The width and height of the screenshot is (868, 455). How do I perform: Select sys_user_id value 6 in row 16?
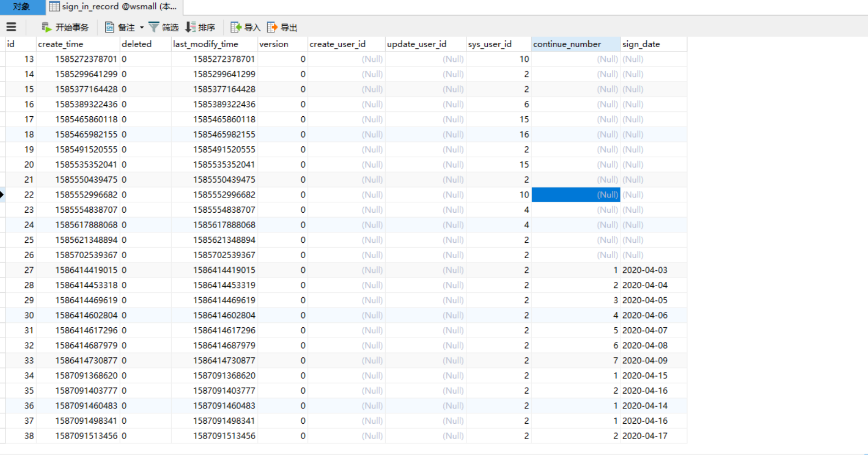click(498, 104)
